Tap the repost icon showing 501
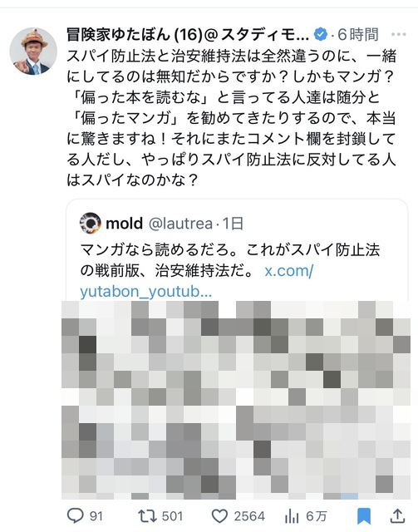This screenshot has width=418, height=532. click(148, 516)
